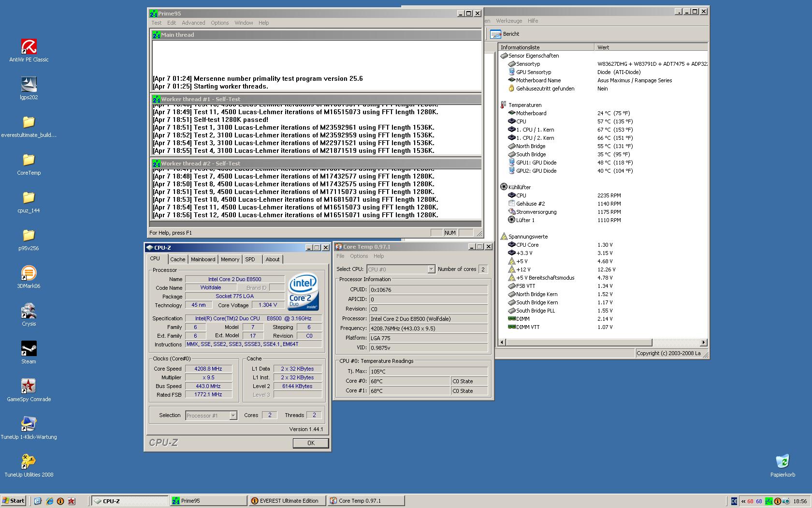812x508 pixels.
Task: Click the OK button in CPU-Z
Action: click(310, 443)
